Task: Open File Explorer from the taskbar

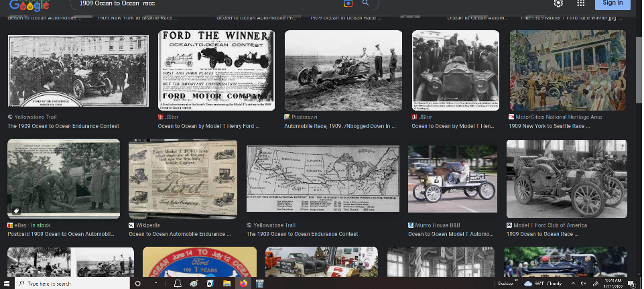Action: point(227,284)
